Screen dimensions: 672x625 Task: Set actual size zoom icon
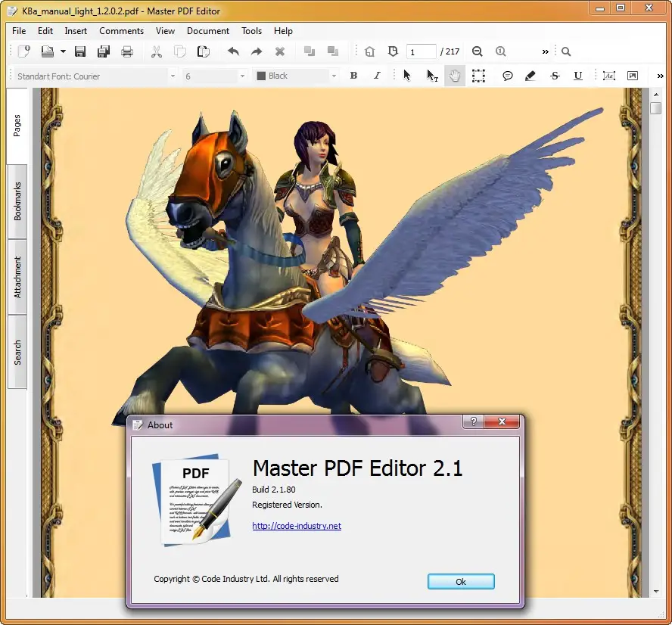tap(500, 52)
